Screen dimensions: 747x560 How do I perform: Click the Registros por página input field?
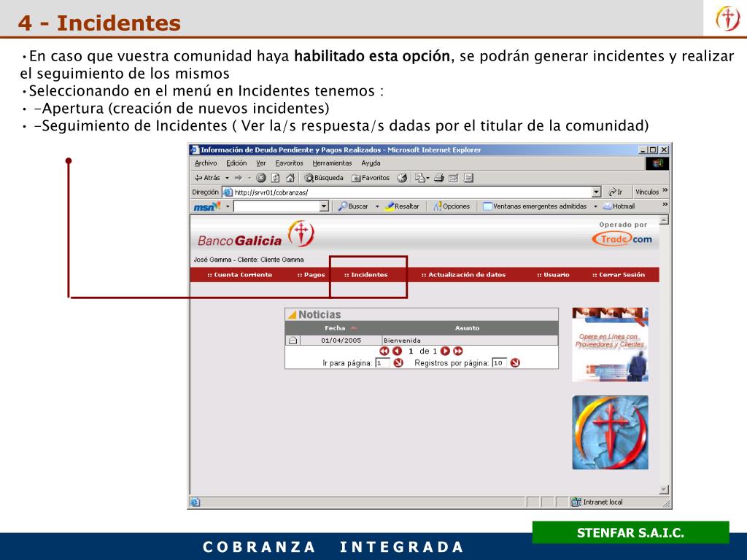[x=499, y=363]
